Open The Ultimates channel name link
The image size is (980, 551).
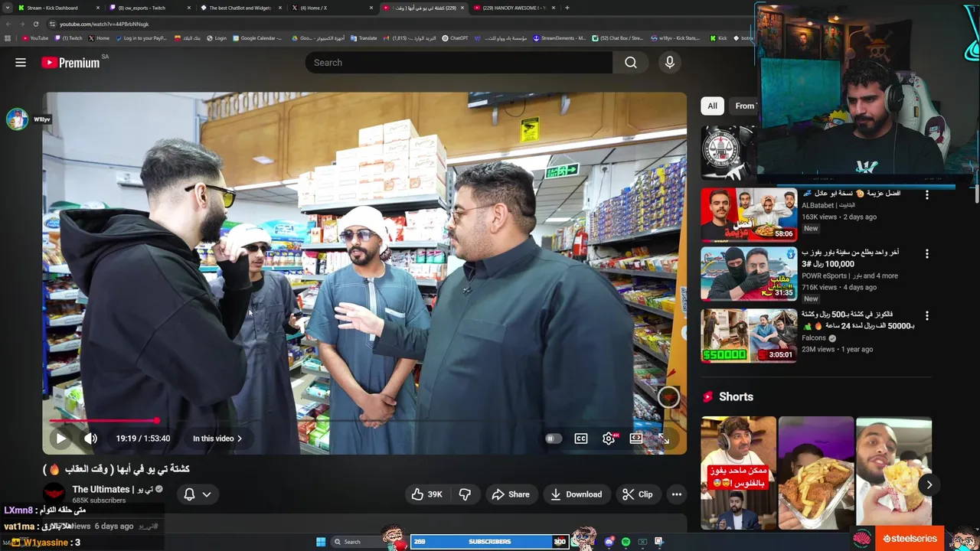(112, 490)
